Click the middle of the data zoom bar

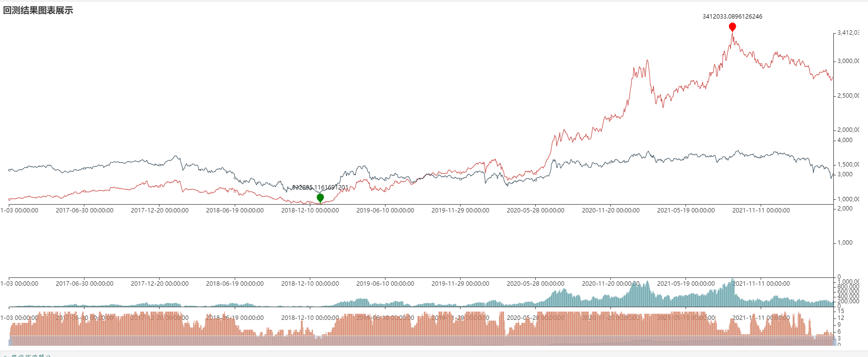click(422, 341)
